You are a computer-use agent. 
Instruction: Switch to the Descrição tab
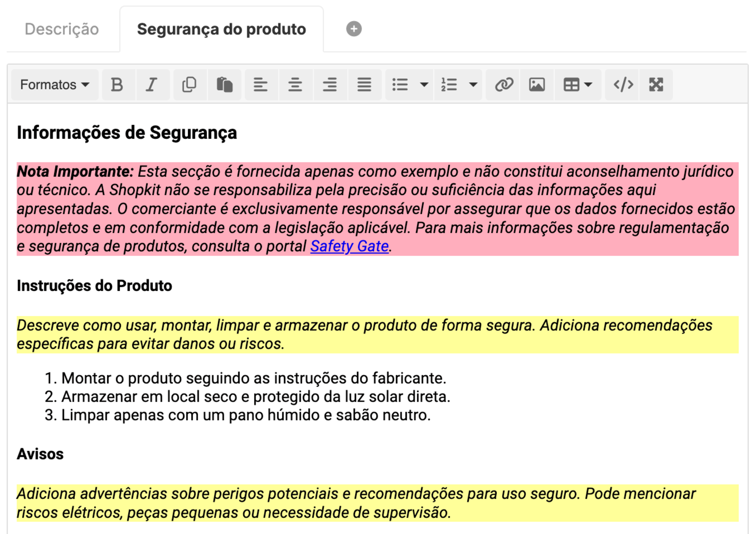click(x=62, y=29)
